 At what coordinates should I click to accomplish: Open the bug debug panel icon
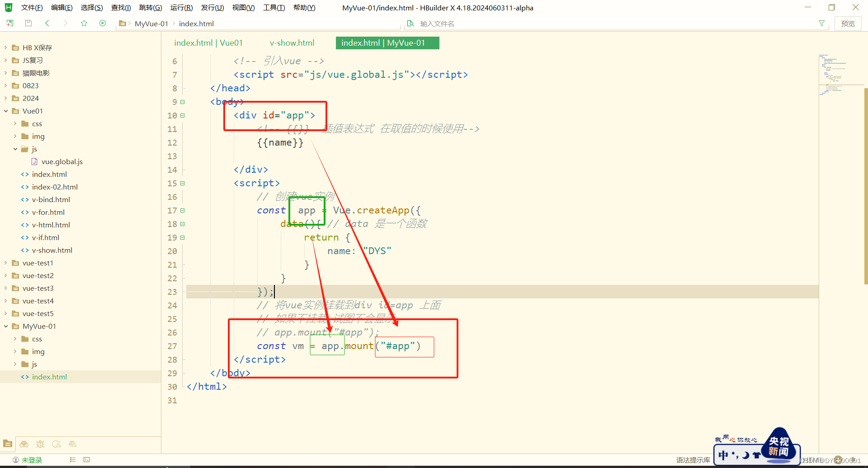pyautogui.click(x=40, y=444)
